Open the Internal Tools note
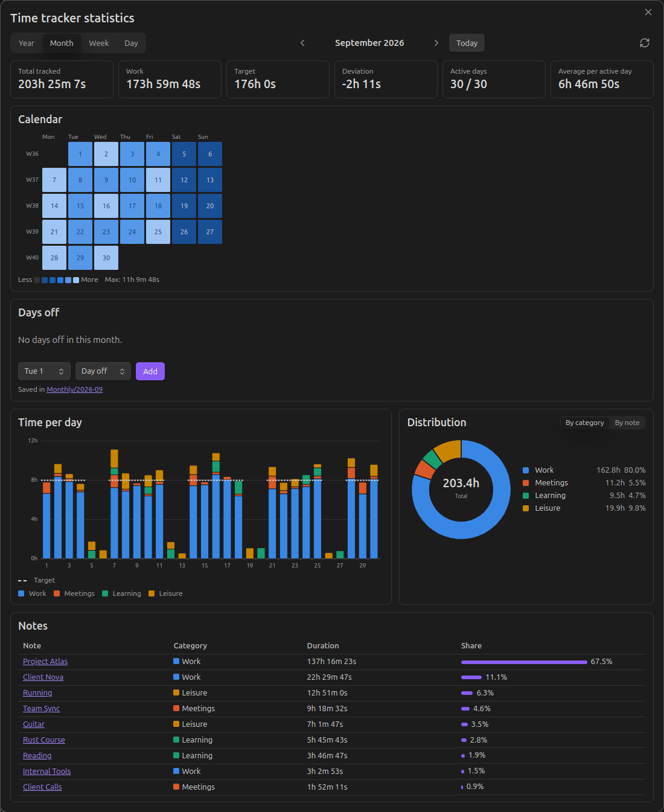 pyautogui.click(x=47, y=772)
